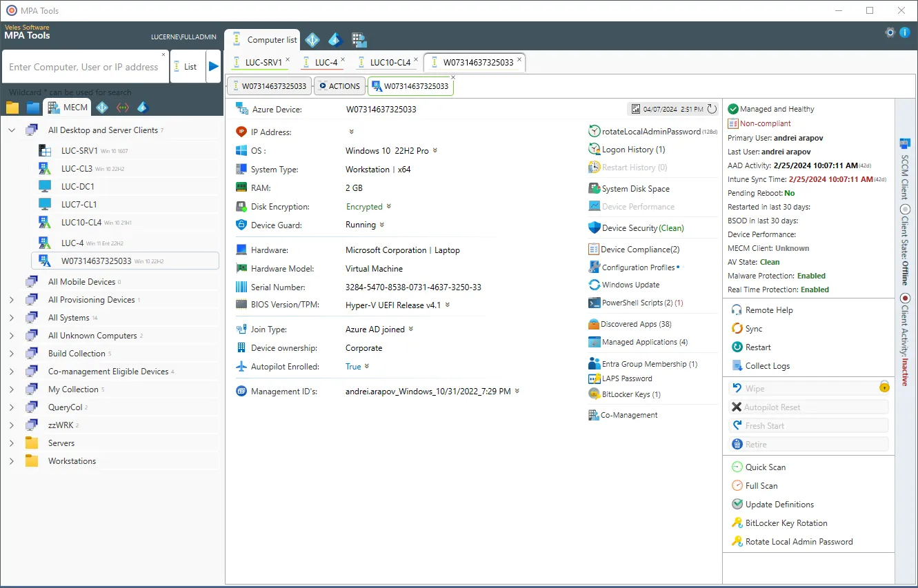The width and height of the screenshot is (918, 588).
Task: Click the MECM icon in the top toolbar
Action: [359, 39]
